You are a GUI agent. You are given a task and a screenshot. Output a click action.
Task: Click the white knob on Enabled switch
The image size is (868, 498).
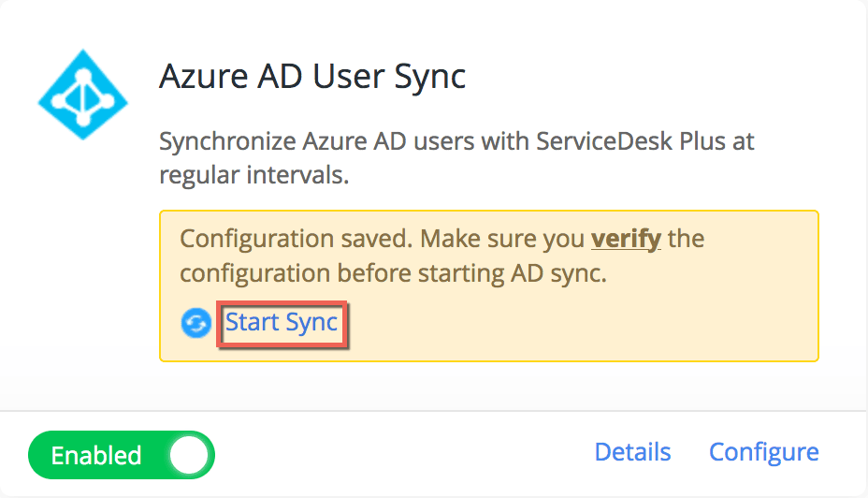coord(190,456)
